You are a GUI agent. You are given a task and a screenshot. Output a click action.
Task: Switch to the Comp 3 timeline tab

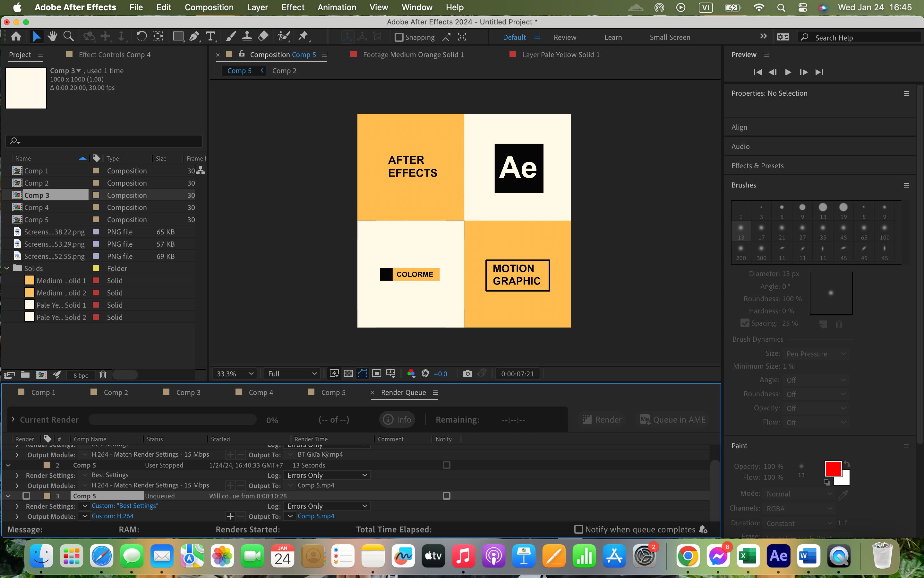click(x=188, y=393)
